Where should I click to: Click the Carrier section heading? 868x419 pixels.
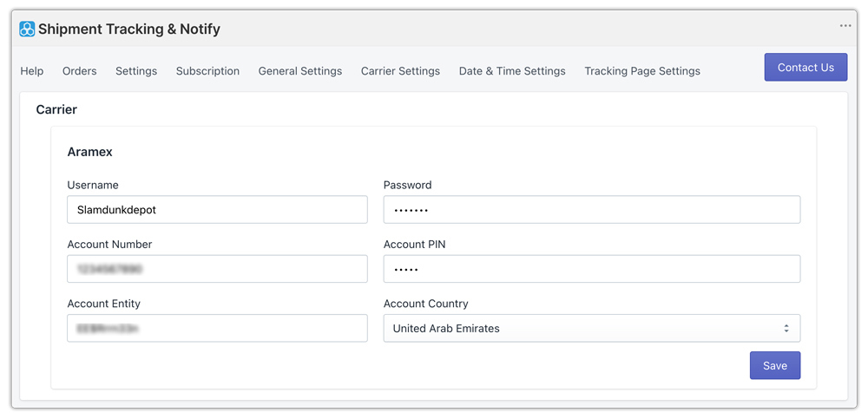point(56,109)
